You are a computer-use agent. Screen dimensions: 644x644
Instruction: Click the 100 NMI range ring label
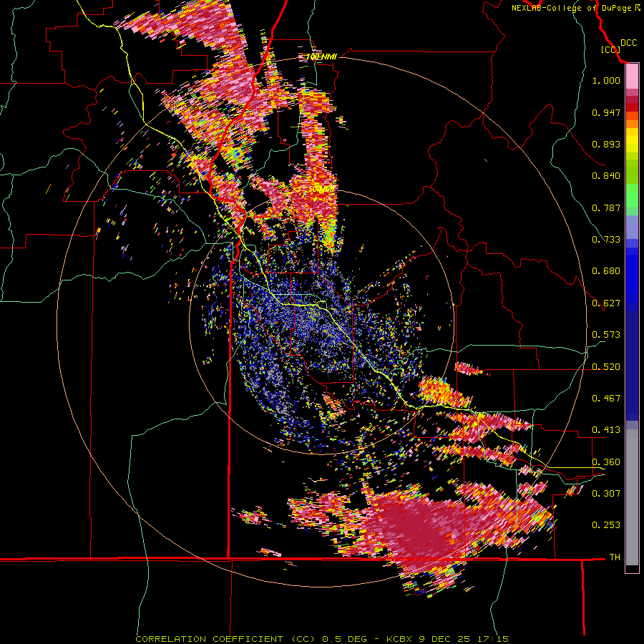pyautogui.click(x=321, y=57)
